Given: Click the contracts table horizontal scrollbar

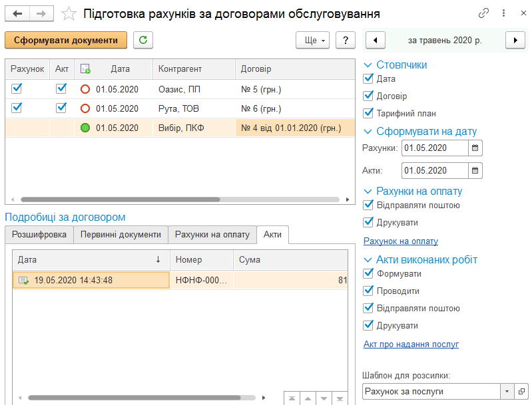Looking at the screenshot, I should click(121, 200).
